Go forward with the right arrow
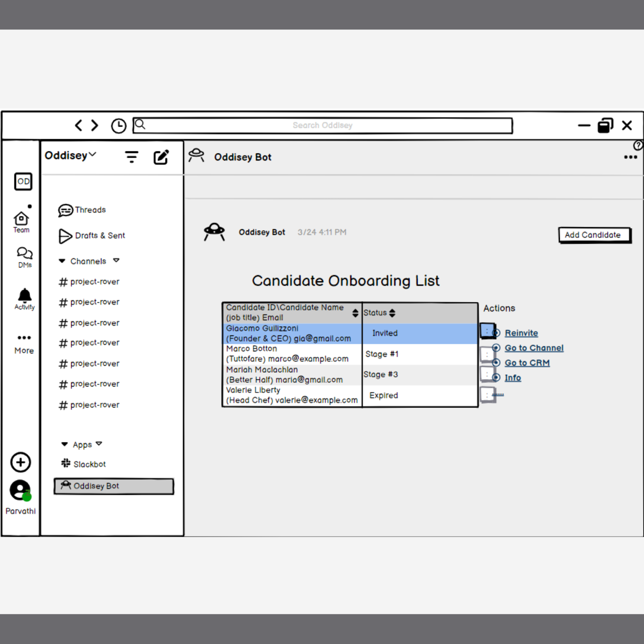Viewport: 644px width, 644px height. [95, 125]
